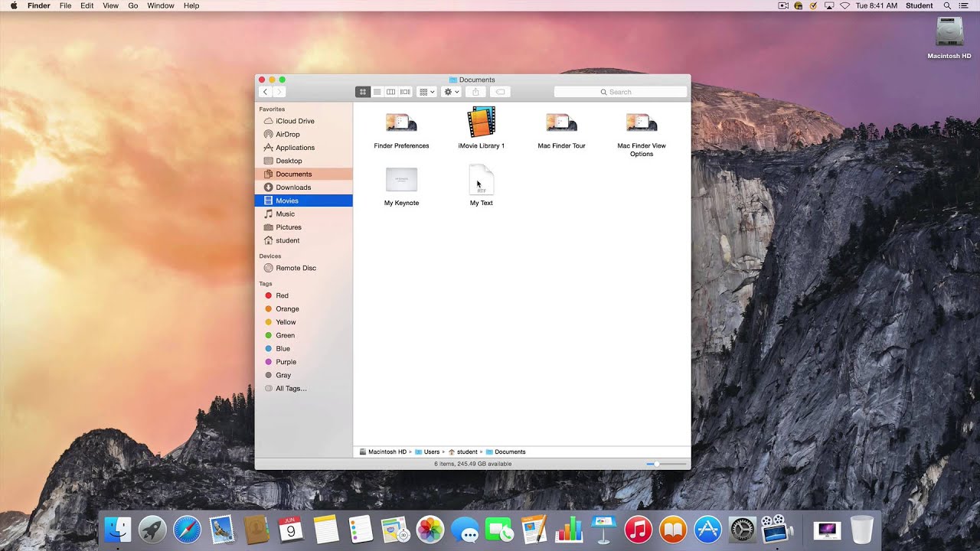Image resolution: width=980 pixels, height=551 pixels.
Task: Open the Action gear dropdown menu
Action: pyautogui.click(x=451, y=92)
